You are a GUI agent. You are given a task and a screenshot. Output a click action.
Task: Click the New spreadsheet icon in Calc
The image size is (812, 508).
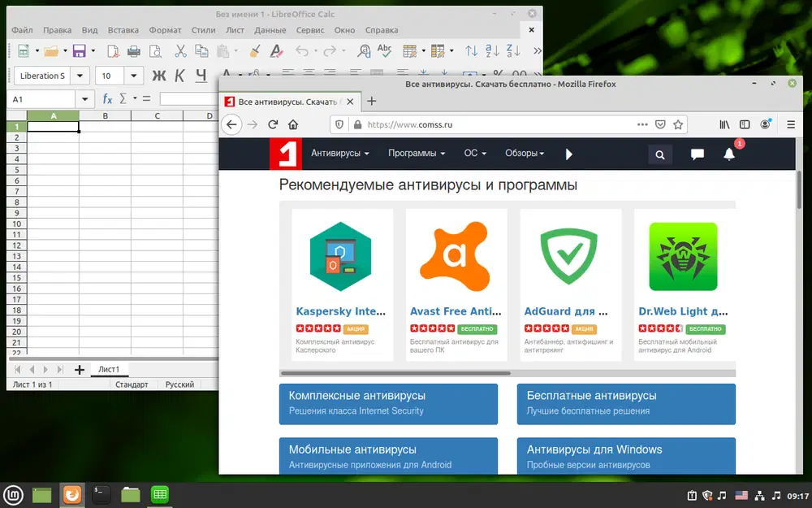click(24, 50)
